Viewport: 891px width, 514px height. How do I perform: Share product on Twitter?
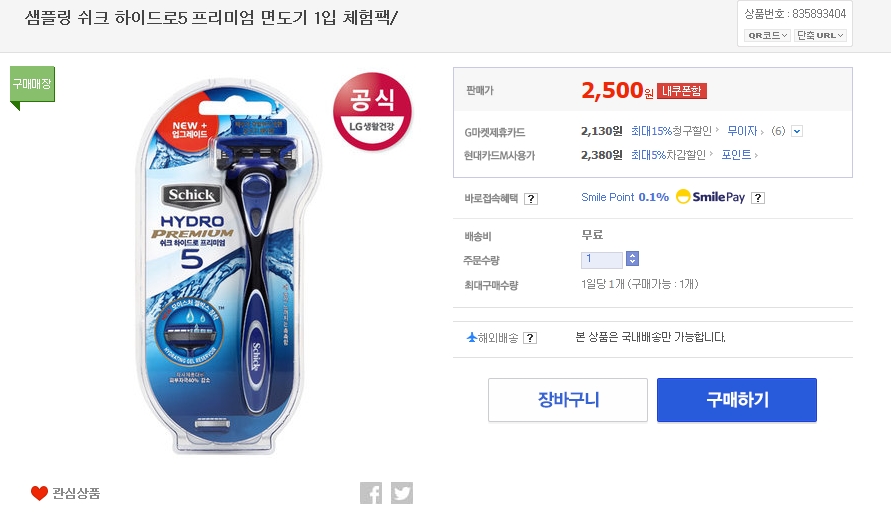[402, 493]
